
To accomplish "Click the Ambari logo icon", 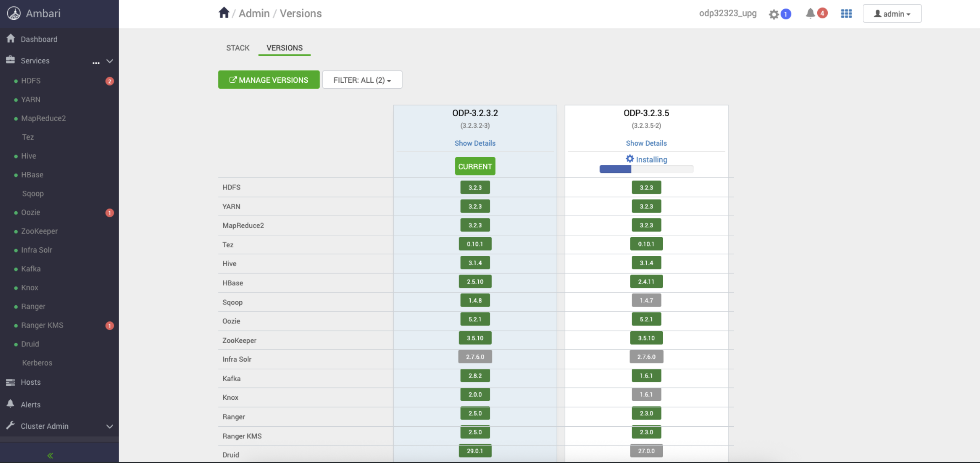I will click(14, 13).
